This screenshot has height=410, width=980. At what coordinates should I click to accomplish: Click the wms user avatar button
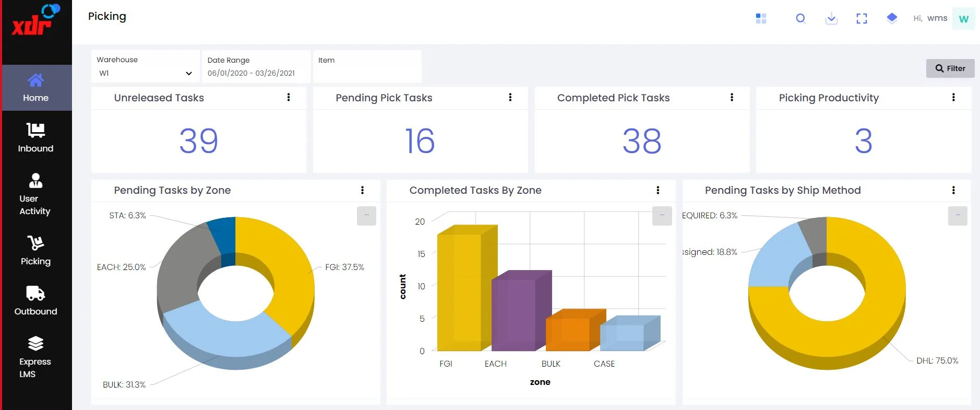pyautogui.click(x=963, y=19)
